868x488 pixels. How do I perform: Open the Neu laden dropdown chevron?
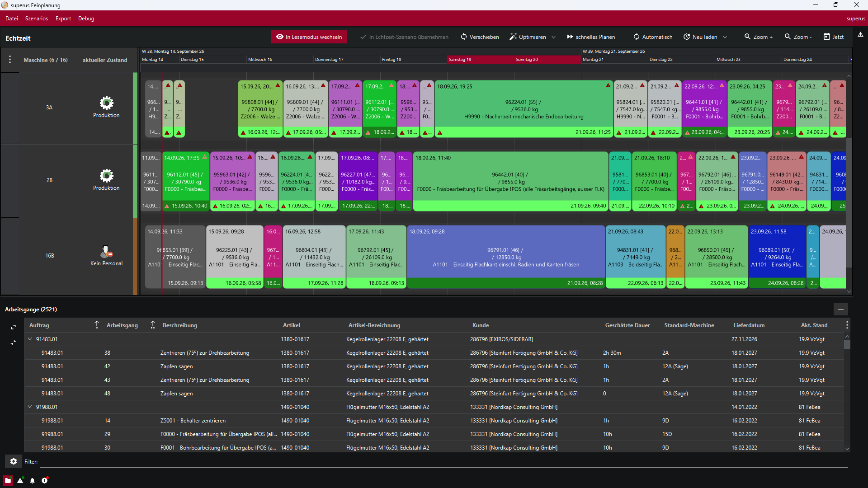[x=725, y=37]
